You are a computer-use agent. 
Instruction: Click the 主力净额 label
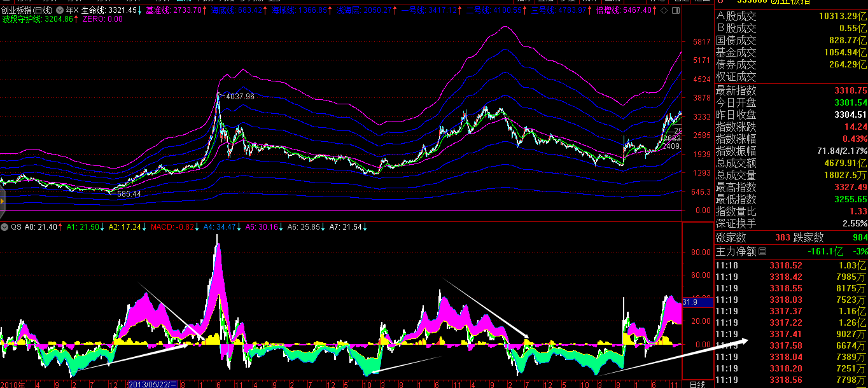736,251
